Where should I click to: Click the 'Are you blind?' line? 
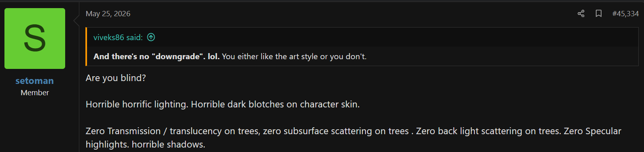(116, 78)
